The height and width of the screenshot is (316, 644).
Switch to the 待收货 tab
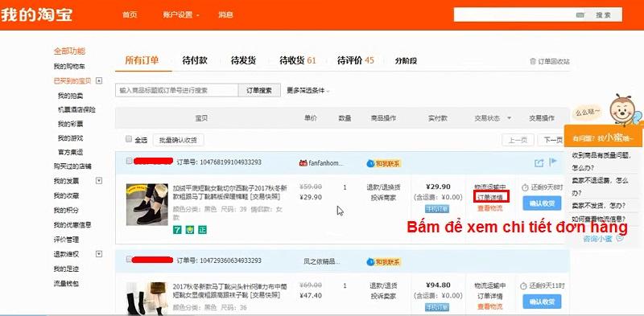[298, 61]
